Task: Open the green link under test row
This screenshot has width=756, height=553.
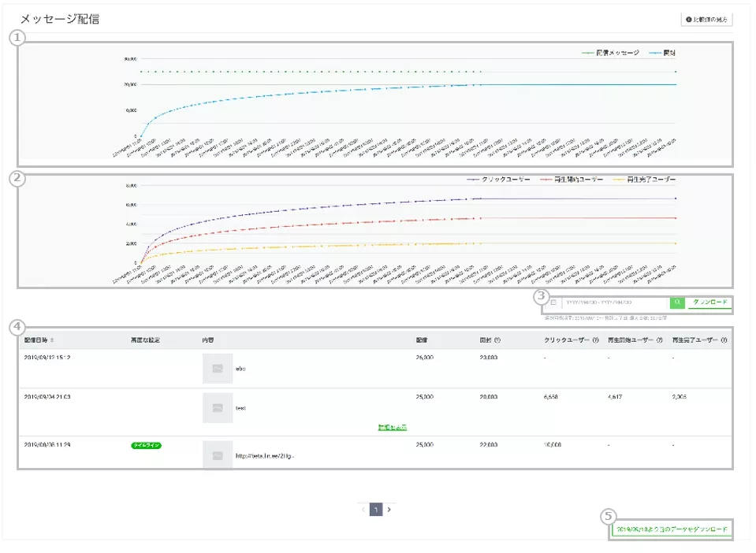Action: point(392,427)
